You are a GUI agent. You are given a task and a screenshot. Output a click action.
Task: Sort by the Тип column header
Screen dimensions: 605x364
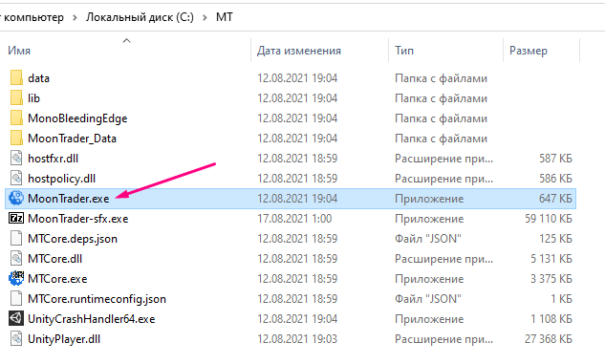404,51
